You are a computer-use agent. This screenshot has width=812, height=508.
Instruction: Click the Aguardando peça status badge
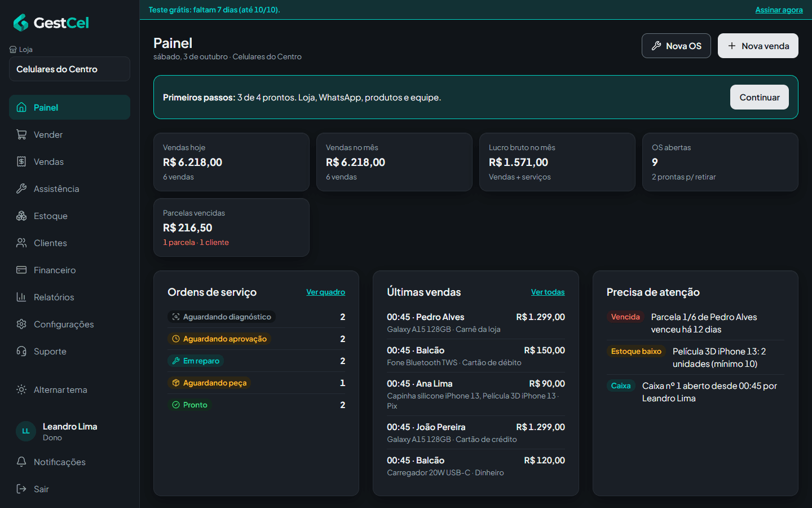[209, 383]
